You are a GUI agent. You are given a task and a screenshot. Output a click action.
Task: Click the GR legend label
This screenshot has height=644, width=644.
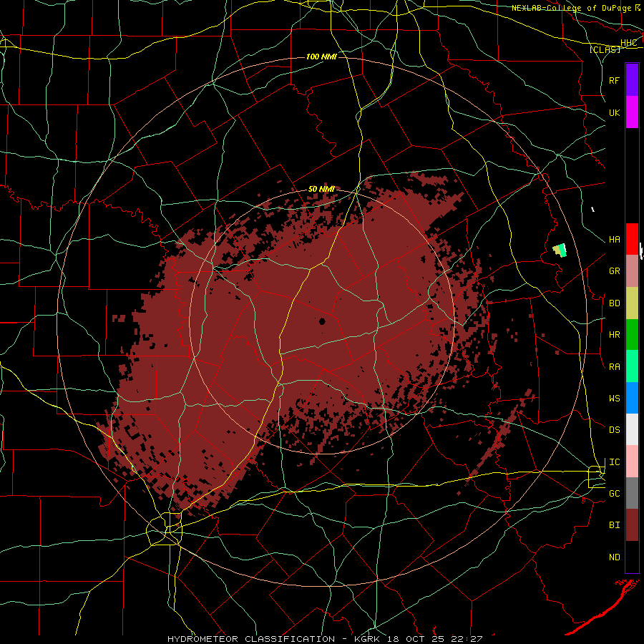tap(615, 271)
